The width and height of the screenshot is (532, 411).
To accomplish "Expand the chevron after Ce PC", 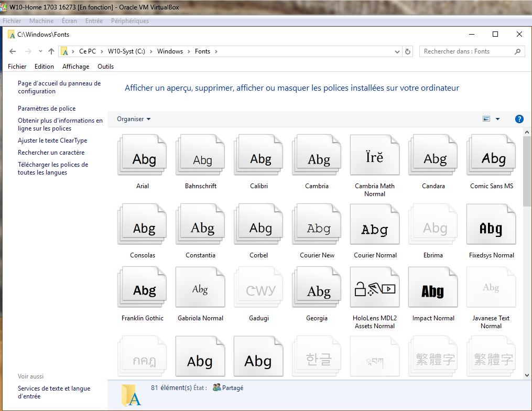I will point(102,51).
